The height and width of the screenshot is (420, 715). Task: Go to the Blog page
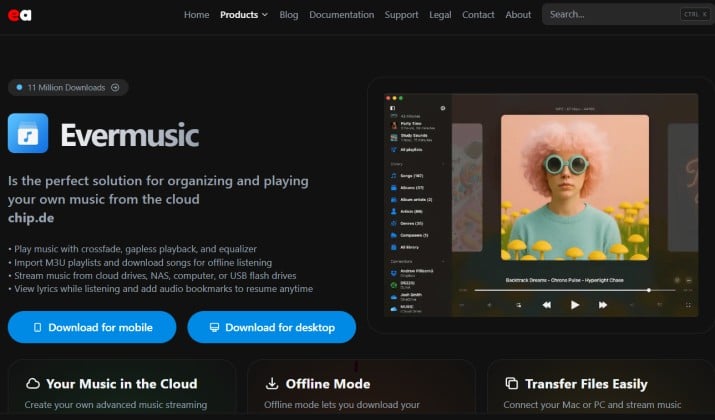pyautogui.click(x=289, y=15)
